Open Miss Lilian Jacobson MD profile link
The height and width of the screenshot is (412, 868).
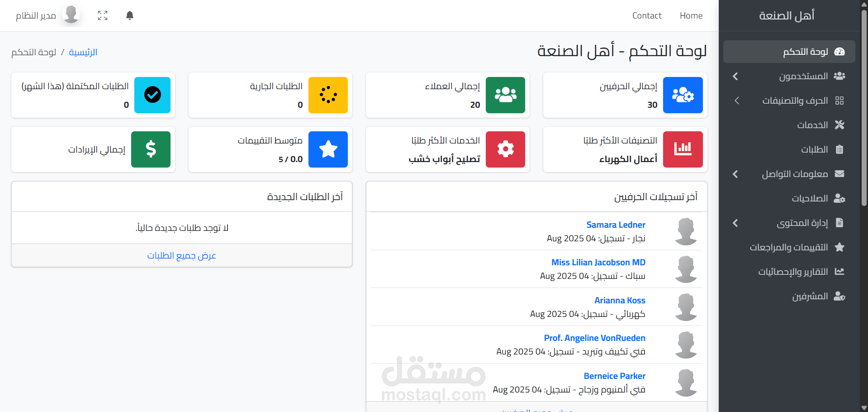pyautogui.click(x=598, y=262)
